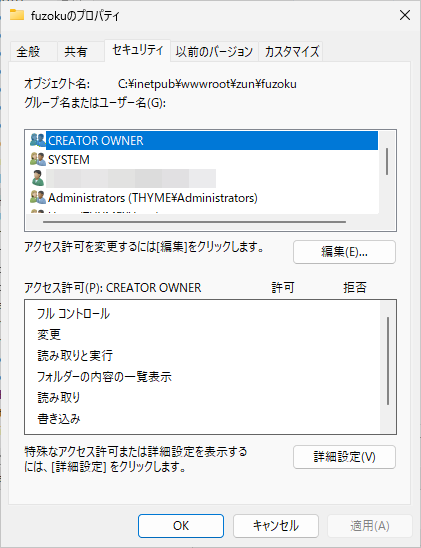The height and width of the screenshot is (548, 421).
Task: Click the 編集(E)... button
Action: [344, 252]
